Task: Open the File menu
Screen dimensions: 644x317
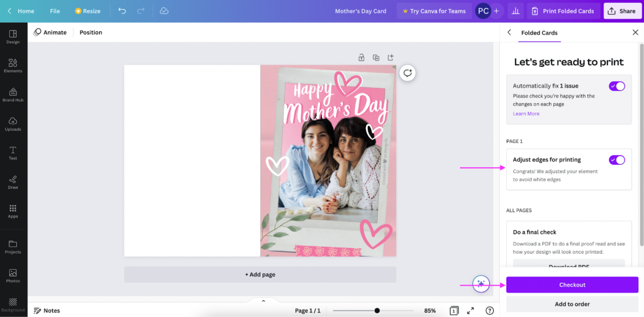Action: click(x=55, y=11)
